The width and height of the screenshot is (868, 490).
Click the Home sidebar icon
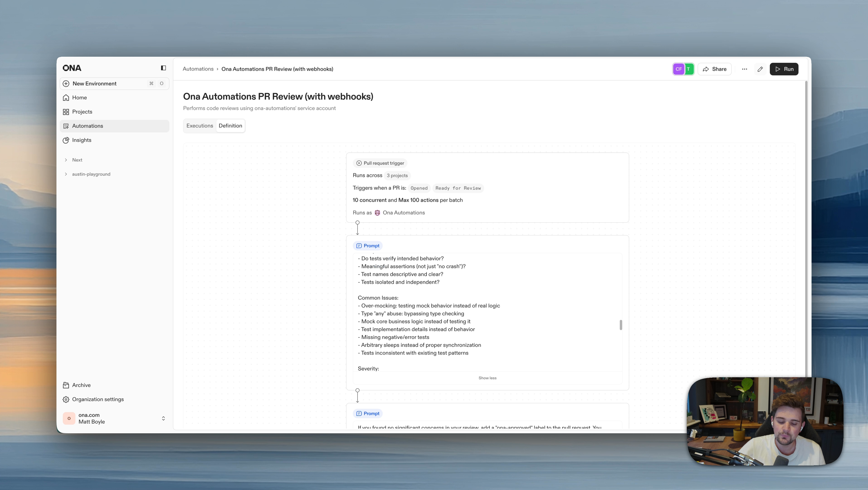click(x=66, y=98)
